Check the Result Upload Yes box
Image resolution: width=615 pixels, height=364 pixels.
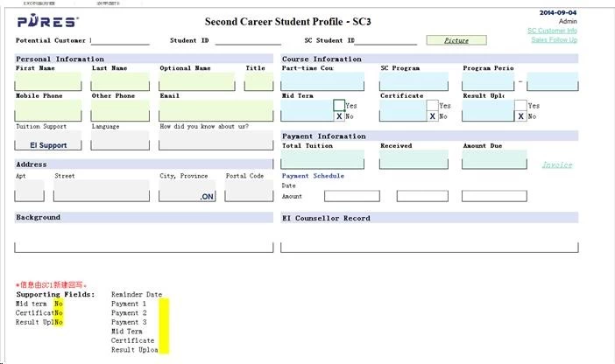coord(520,105)
